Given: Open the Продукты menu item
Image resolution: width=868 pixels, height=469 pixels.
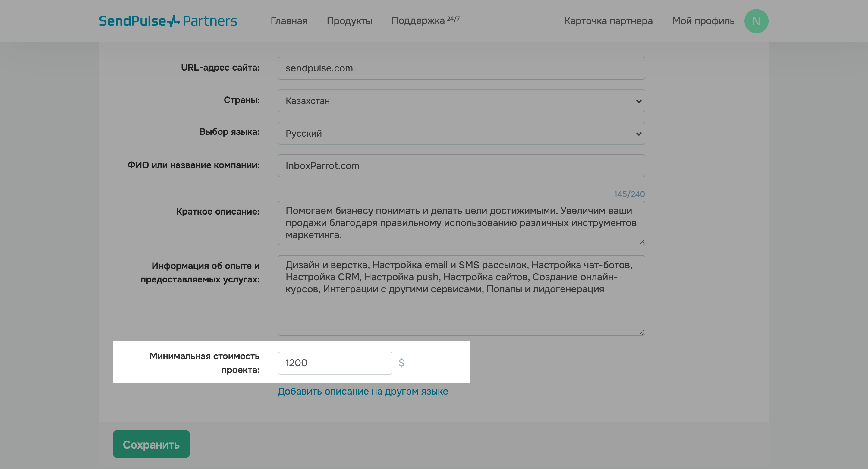Looking at the screenshot, I should click(x=349, y=21).
